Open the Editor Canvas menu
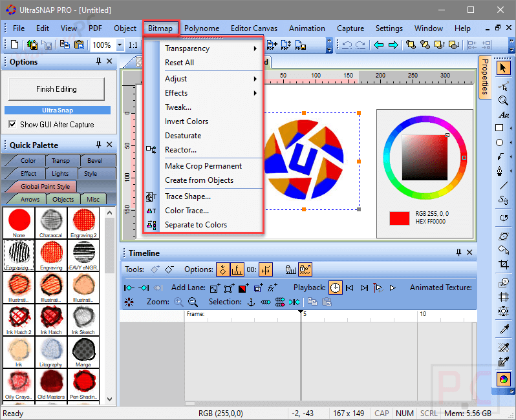This screenshot has height=420, width=516. click(x=253, y=28)
